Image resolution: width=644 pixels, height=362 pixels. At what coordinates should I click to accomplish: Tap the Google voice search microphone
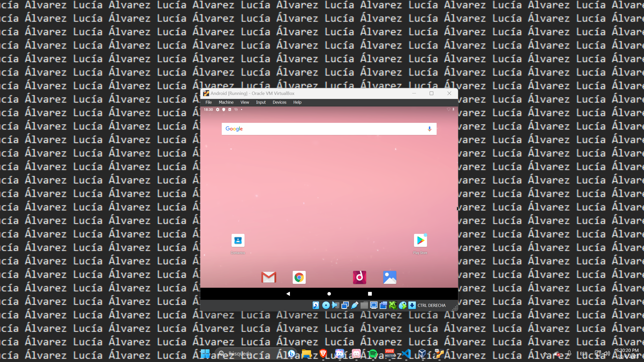coord(429,129)
